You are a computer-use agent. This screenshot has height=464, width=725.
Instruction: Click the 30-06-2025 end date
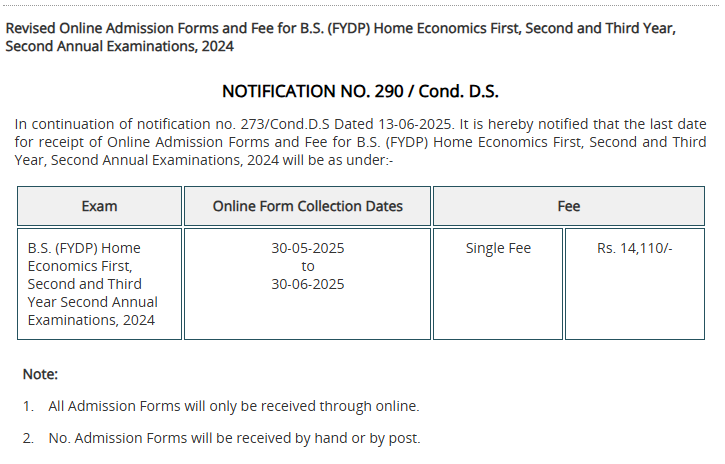(307, 284)
